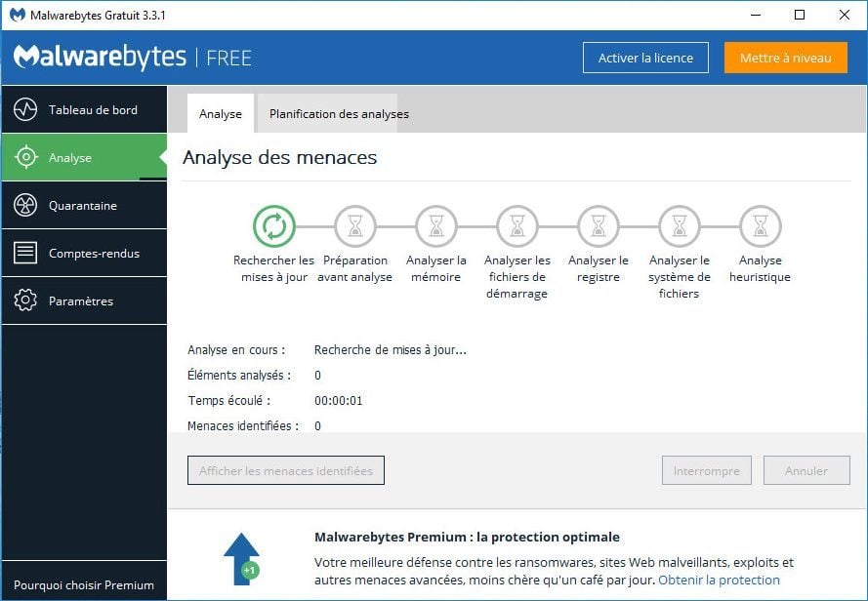868x601 pixels.
Task: Click the Tableau de bord pulse icon
Action: [x=25, y=109]
